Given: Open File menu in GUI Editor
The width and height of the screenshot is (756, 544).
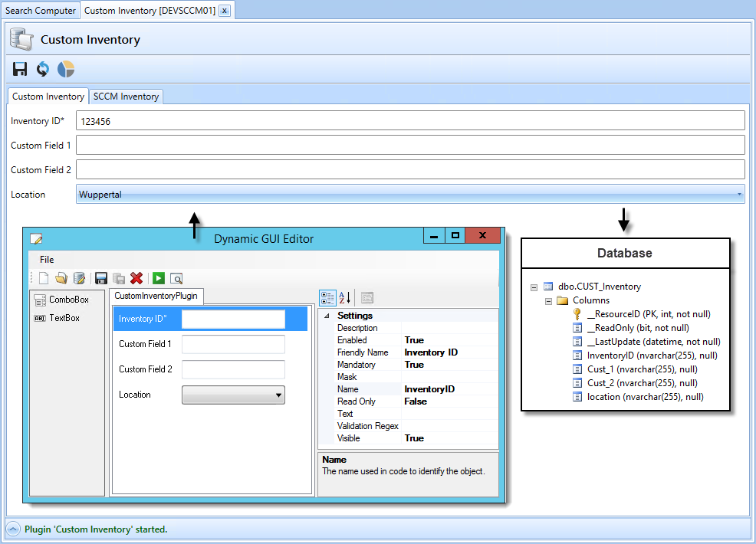Looking at the screenshot, I should pos(47,259).
